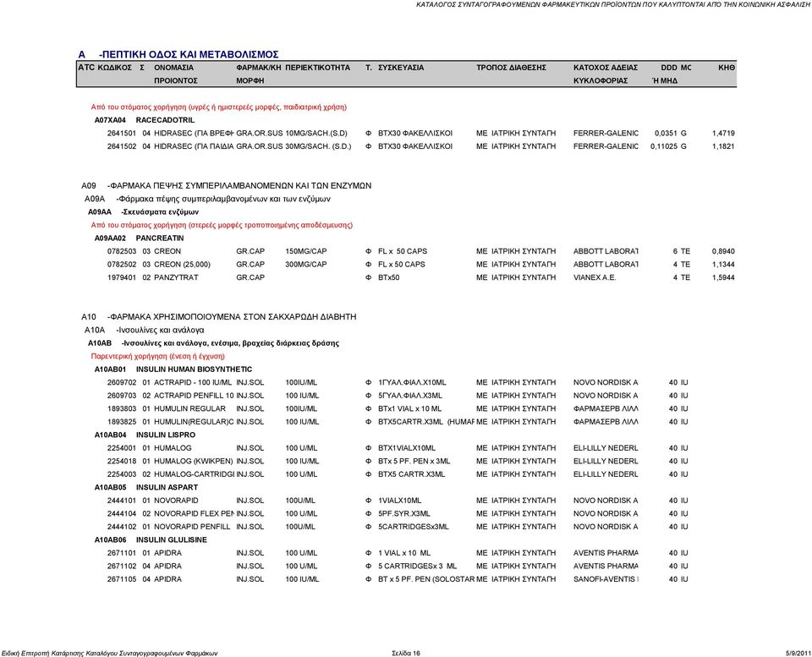
Task: Click the price value "0,8940"
Action: pyautogui.click(x=723, y=251)
